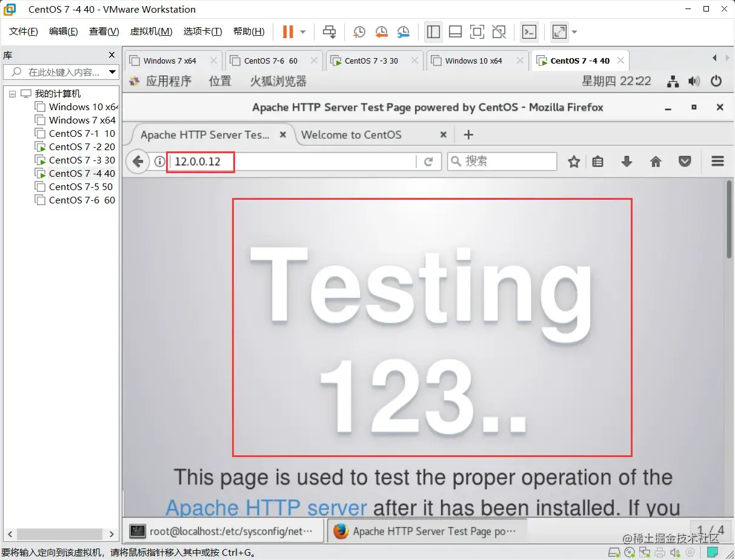Toggle the library sidebar view button
Viewport: 735px width, 560px height.
433,31
